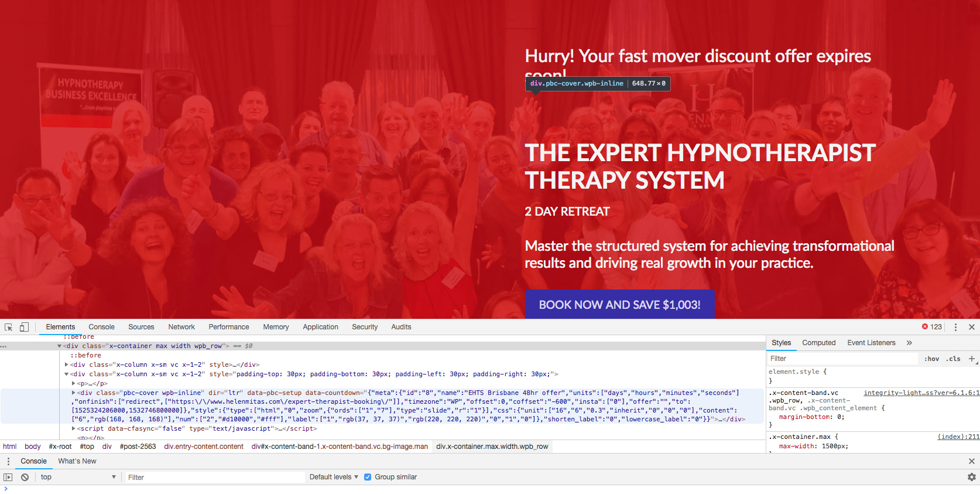Click the red error count badge 123
The height and width of the screenshot is (494, 980).
pos(932,327)
